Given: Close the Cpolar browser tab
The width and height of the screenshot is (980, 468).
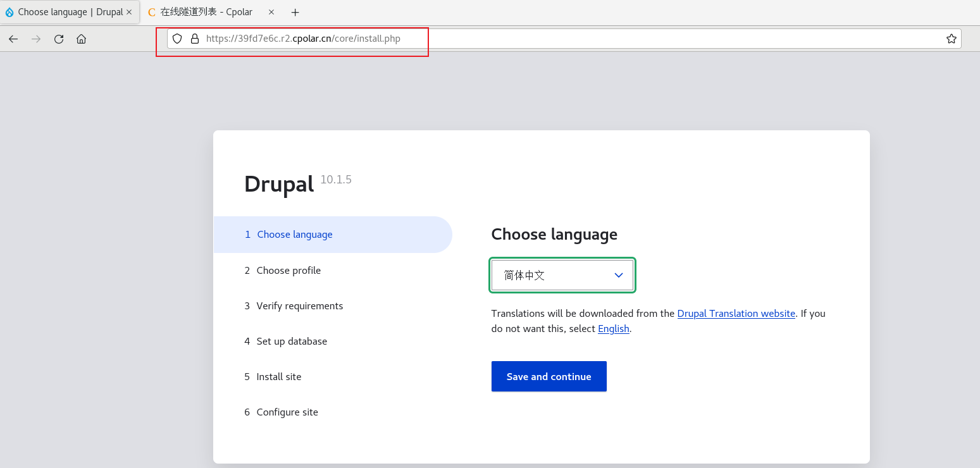Looking at the screenshot, I should pos(271,11).
